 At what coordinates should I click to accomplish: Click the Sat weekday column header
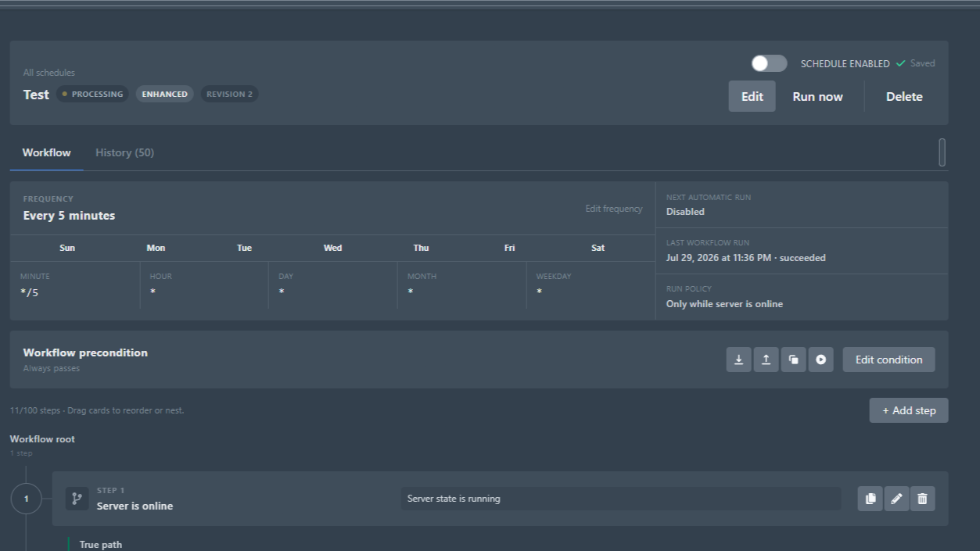(x=598, y=248)
